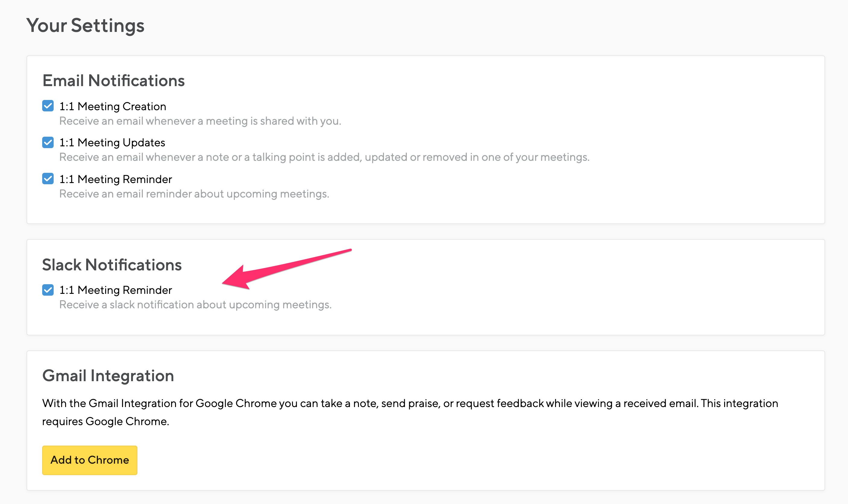
Task: Click the talking point updates description text
Action: point(325,157)
